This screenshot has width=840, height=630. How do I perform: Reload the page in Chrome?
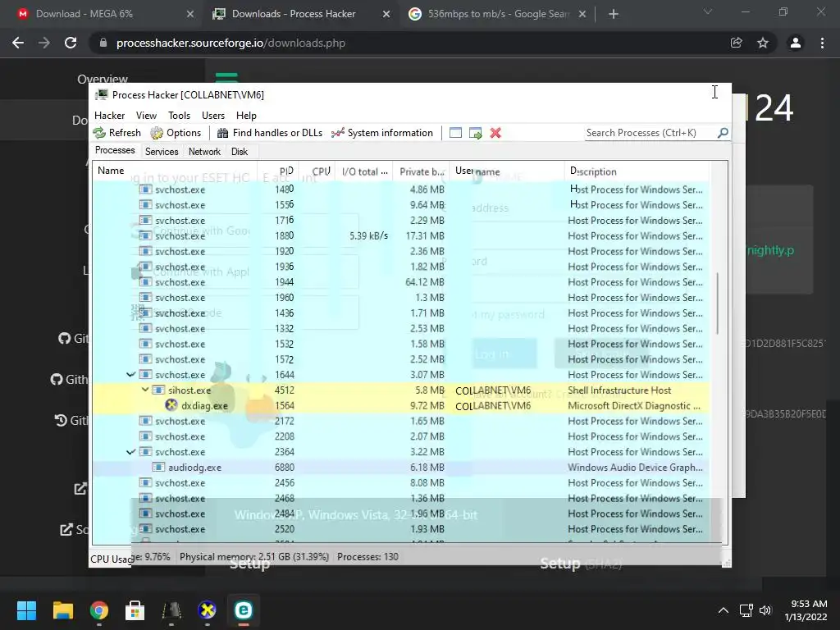click(71, 43)
